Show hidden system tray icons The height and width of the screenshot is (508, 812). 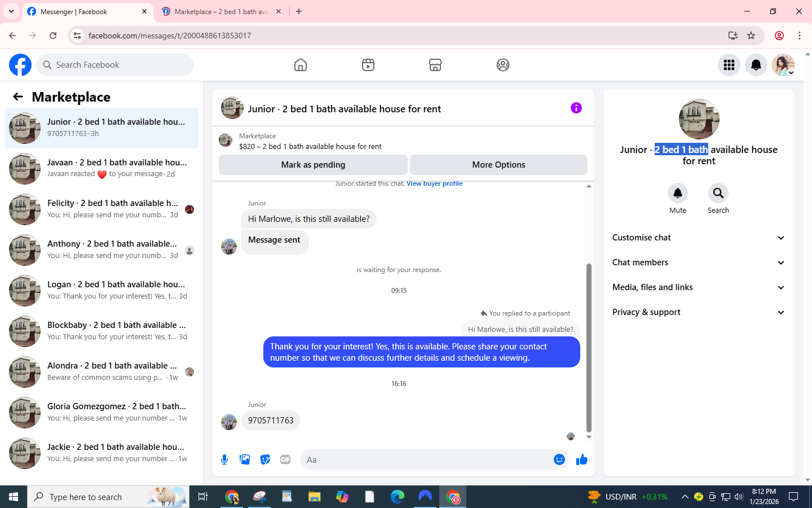click(685, 497)
